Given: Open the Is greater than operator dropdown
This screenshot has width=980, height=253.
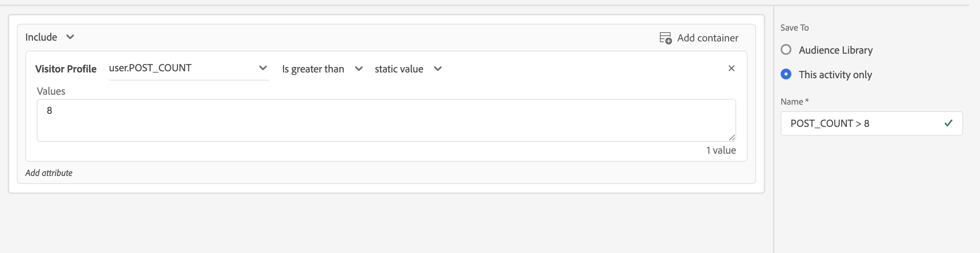Looking at the screenshot, I should (x=322, y=69).
